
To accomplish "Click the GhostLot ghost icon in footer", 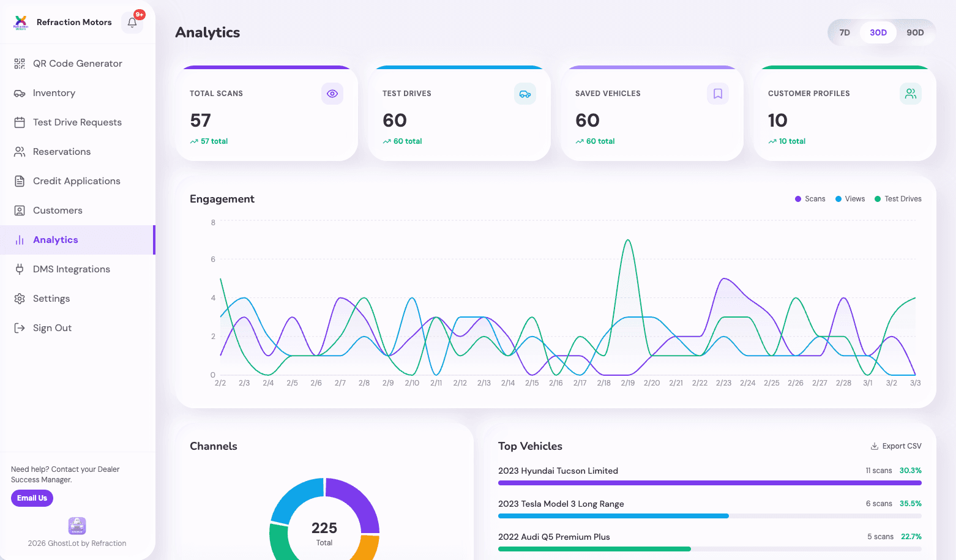I will point(77,526).
